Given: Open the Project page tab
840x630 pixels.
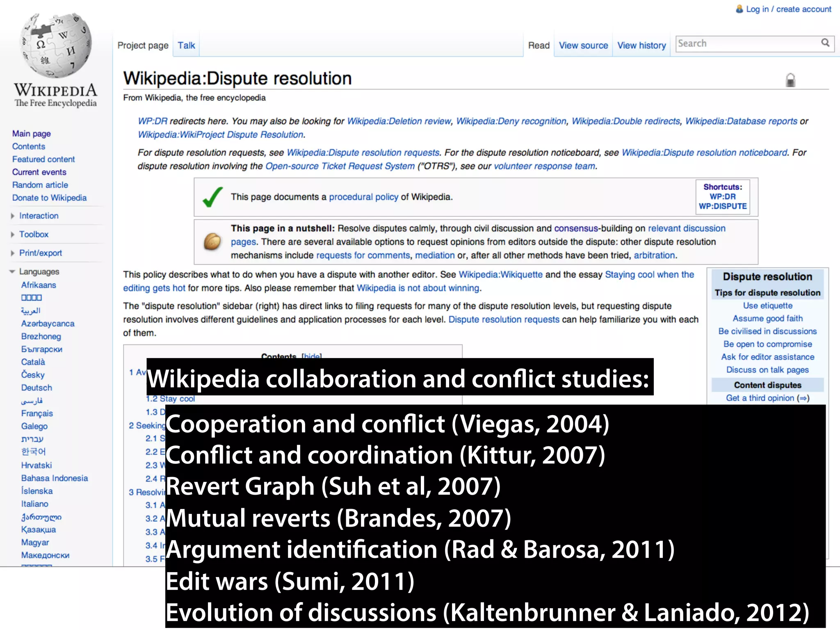Looking at the screenshot, I should click(143, 46).
